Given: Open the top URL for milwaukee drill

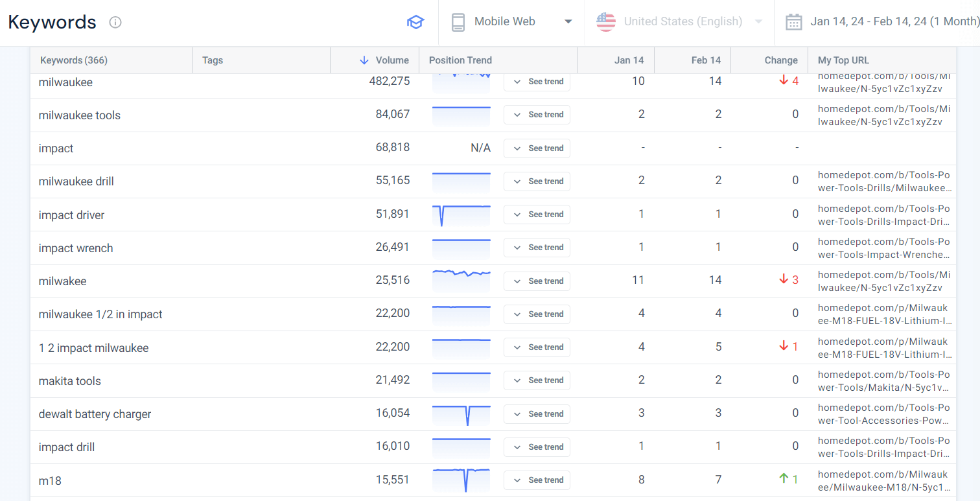Looking at the screenshot, I should point(884,181).
